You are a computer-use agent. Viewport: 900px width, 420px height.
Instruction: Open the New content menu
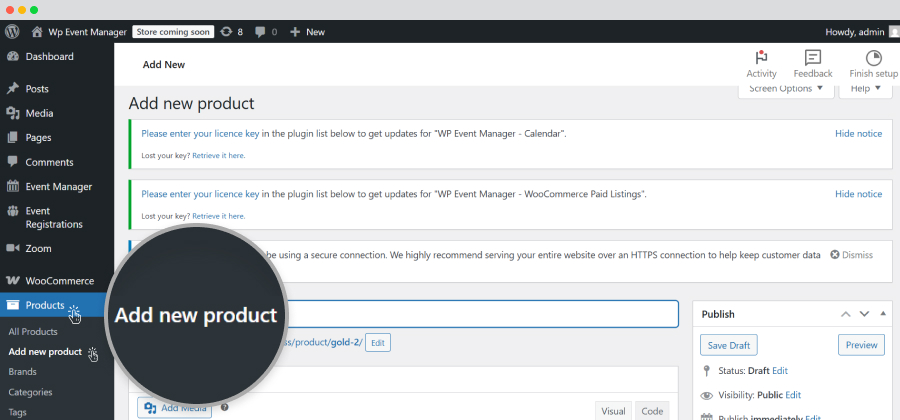point(307,32)
